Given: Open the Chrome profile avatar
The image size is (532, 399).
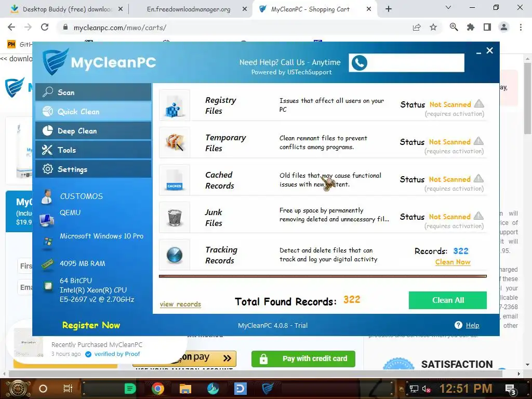Looking at the screenshot, I should [x=504, y=27].
